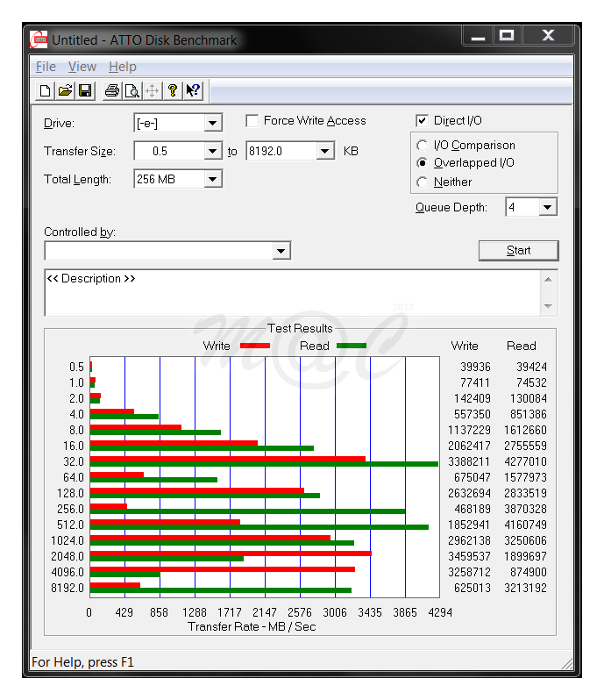
Task: Click the Start benchmark button
Action: point(518,251)
